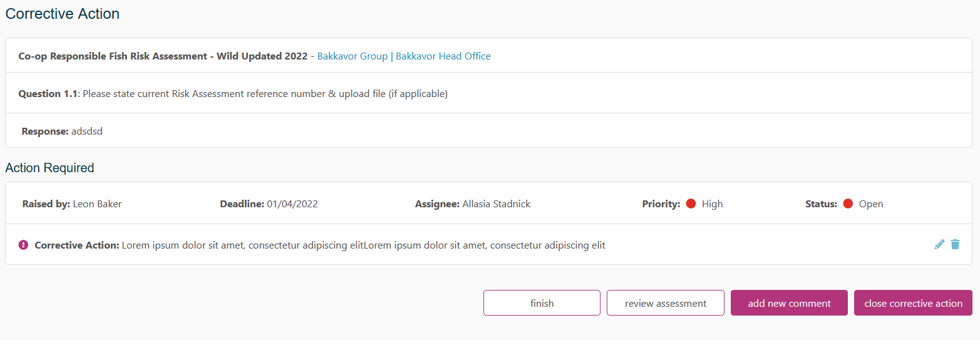Open review assessment
Image resolution: width=980 pixels, height=340 pixels.
point(665,303)
